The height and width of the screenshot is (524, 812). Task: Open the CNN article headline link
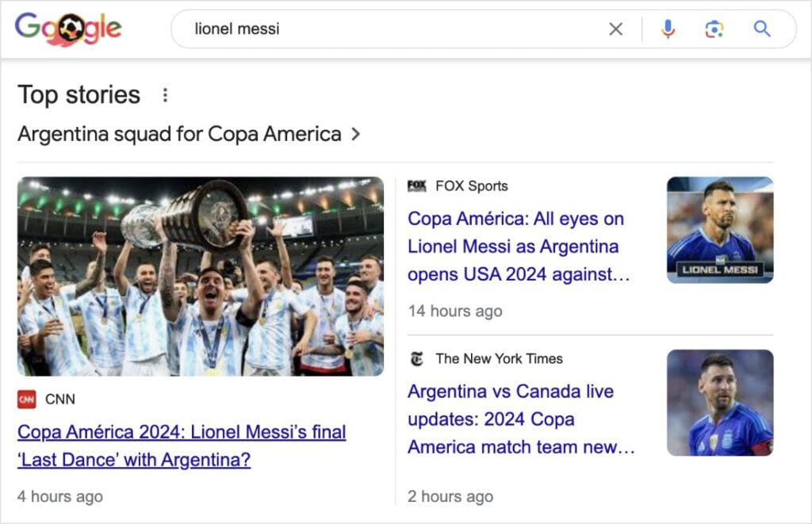click(x=181, y=446)
